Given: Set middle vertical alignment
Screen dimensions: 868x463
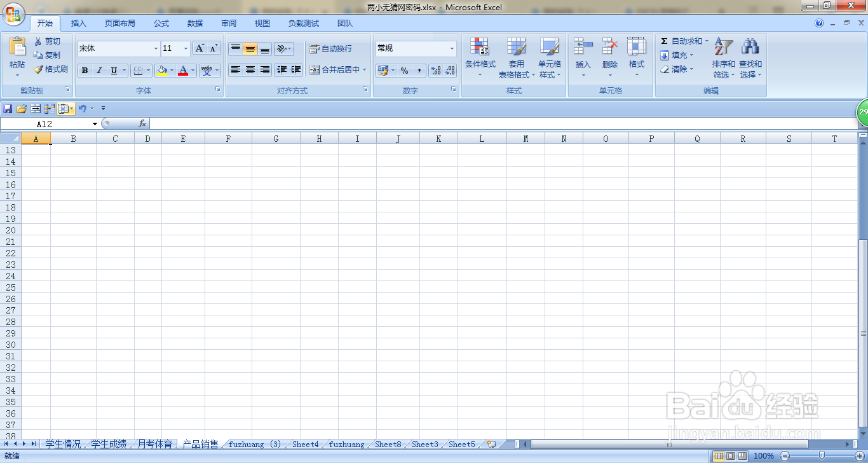Looking at the screenshot, I should [x=250, y=49].
